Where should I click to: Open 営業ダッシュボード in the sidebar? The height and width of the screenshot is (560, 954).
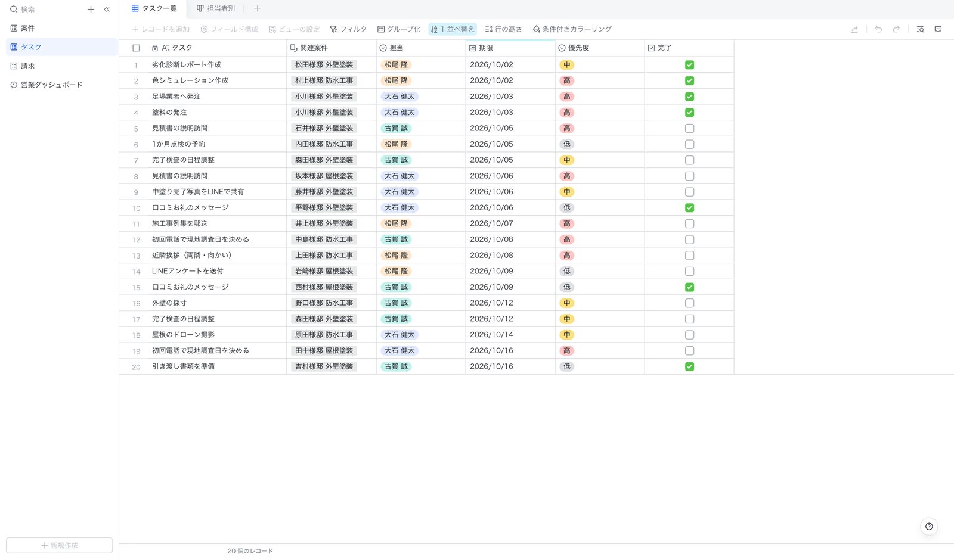tap(61, 85)
